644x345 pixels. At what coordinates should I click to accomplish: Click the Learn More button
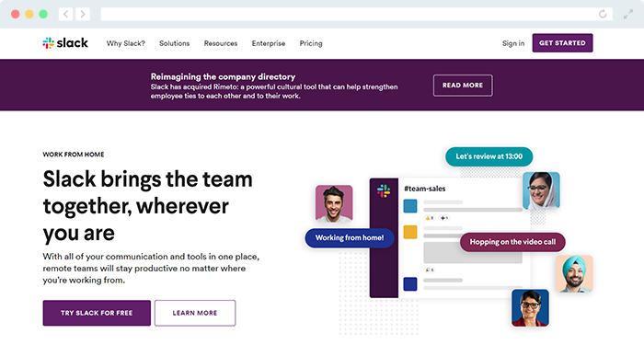click(x=195, y=313)
